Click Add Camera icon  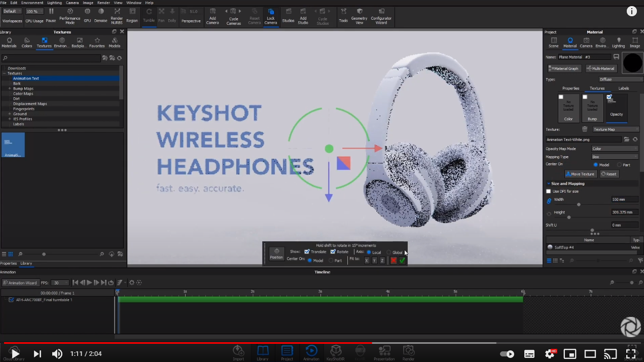pyautogui.click(x=212, y=12)
